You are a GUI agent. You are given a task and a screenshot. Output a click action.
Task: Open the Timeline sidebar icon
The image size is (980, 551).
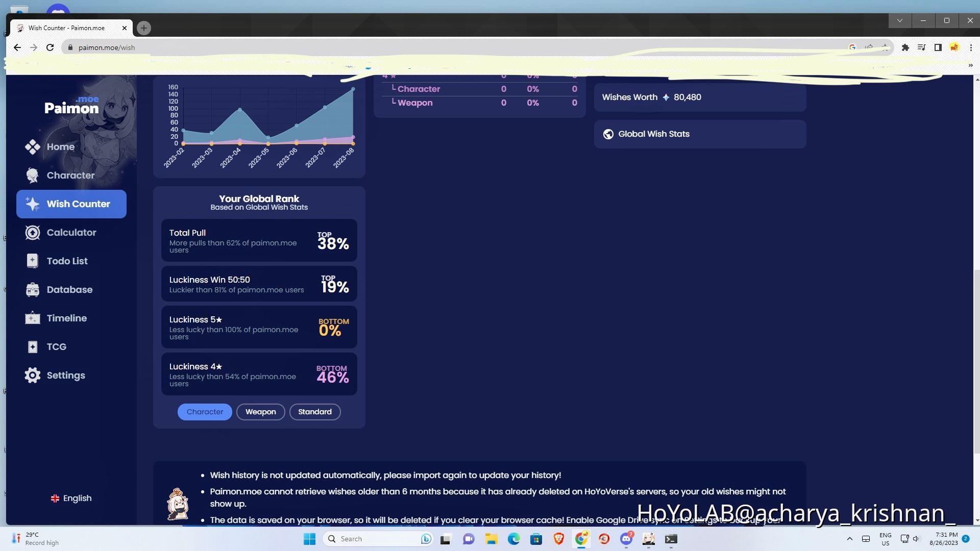click(x=32, y=318)
